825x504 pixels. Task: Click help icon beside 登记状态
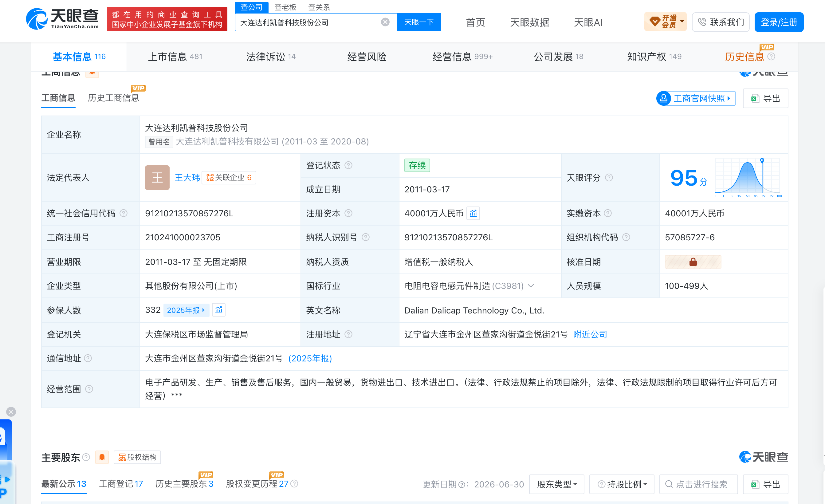pyautogui.click(x=348, y=165)
